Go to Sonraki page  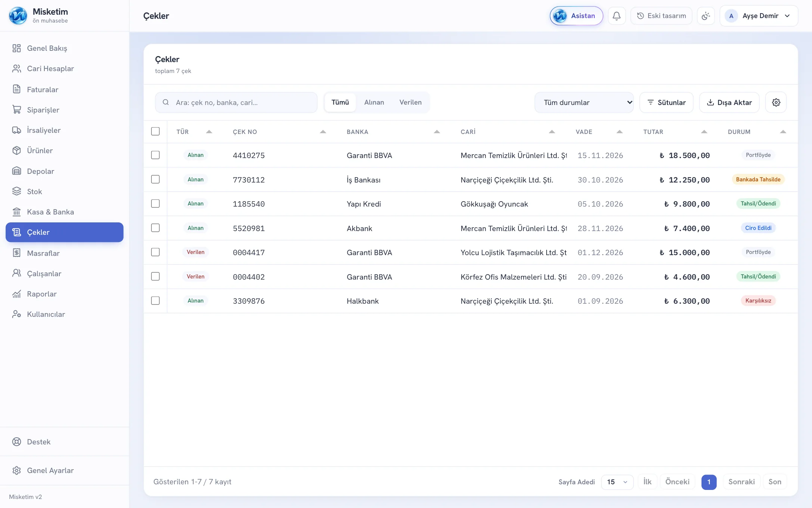[x=741, y=482]
